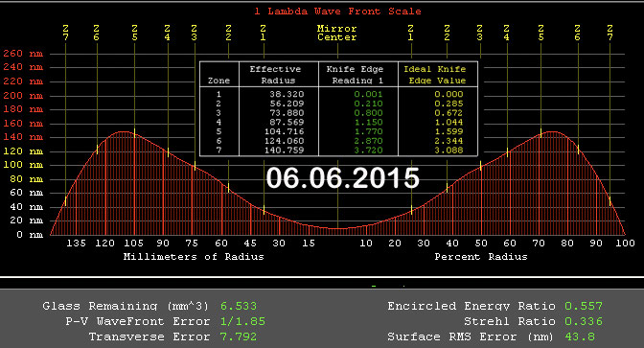644x348 pixels.
Task: Click the Glass Remaining value 6.533
Action: (239, 306)
